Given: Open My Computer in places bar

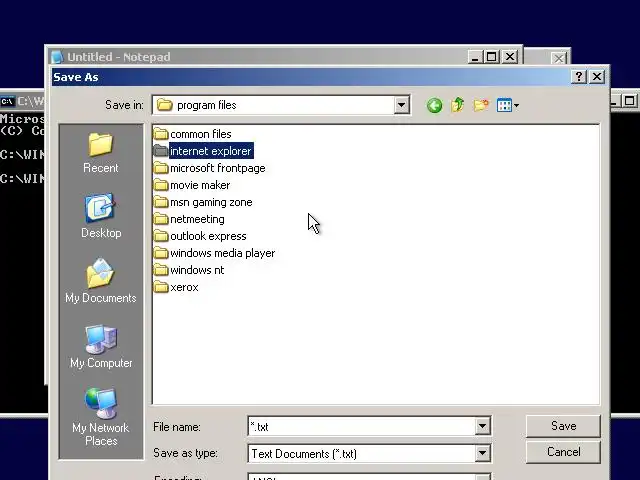Looking at the screenshot, I should point(101,347).
